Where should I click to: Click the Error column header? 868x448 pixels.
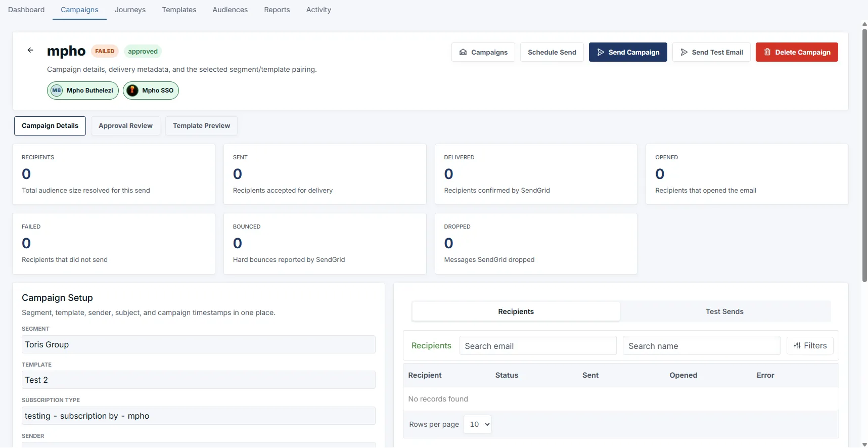pyautogui.click(x=765, y=375)
